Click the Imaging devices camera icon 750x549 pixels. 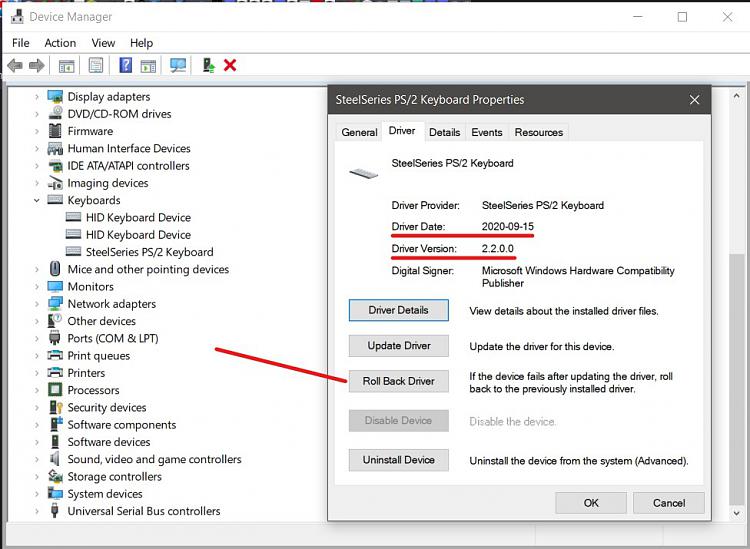tap(55, 183)
